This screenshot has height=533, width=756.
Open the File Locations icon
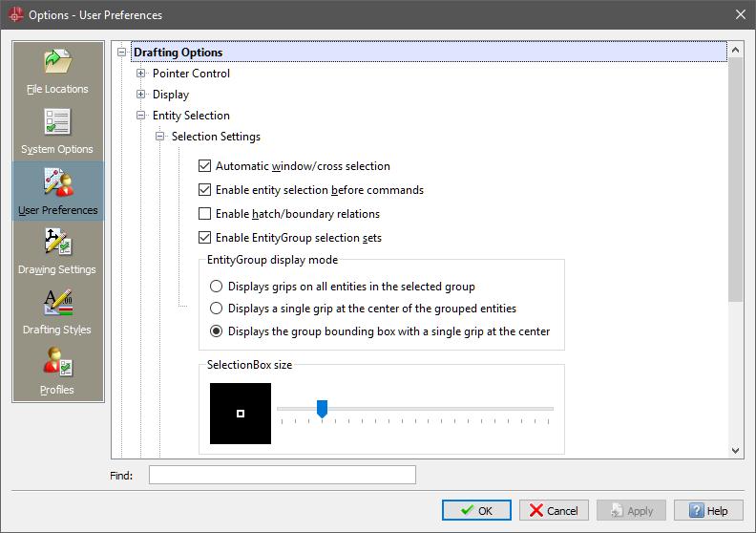tap(58, 72)
